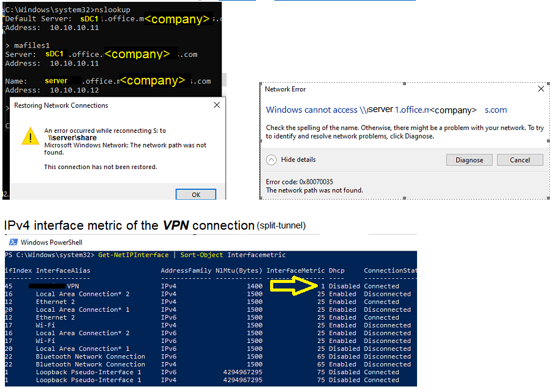
Task: Close the Network Error dialog
Action: pos(541,89)
